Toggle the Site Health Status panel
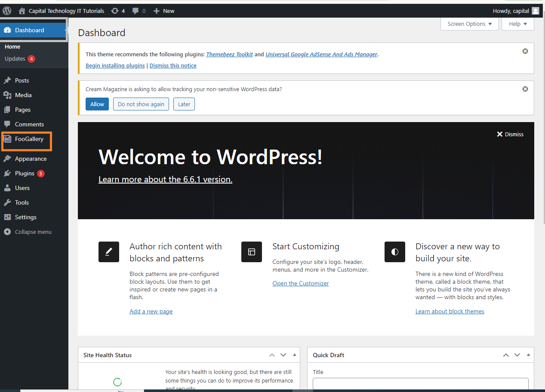 coord(294,355)
